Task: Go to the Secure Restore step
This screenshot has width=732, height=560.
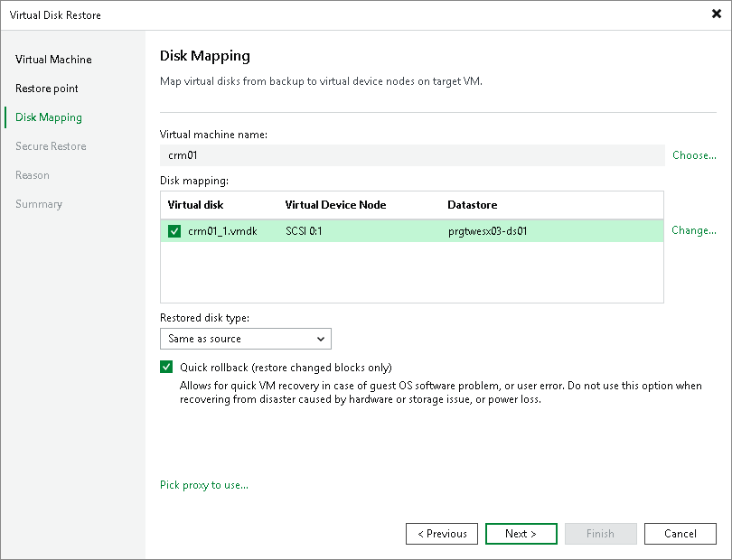Action: coord(50,145)
